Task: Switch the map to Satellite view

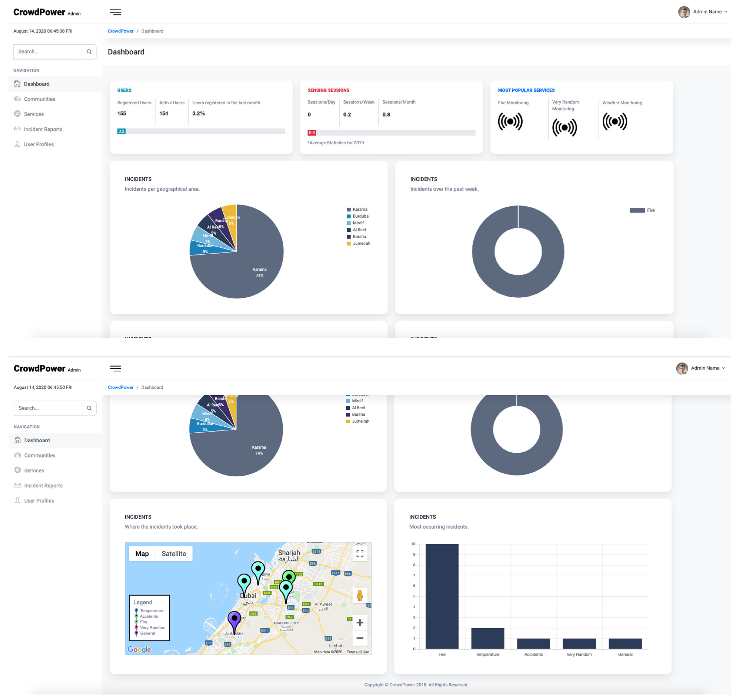Action: pos(173,553)
